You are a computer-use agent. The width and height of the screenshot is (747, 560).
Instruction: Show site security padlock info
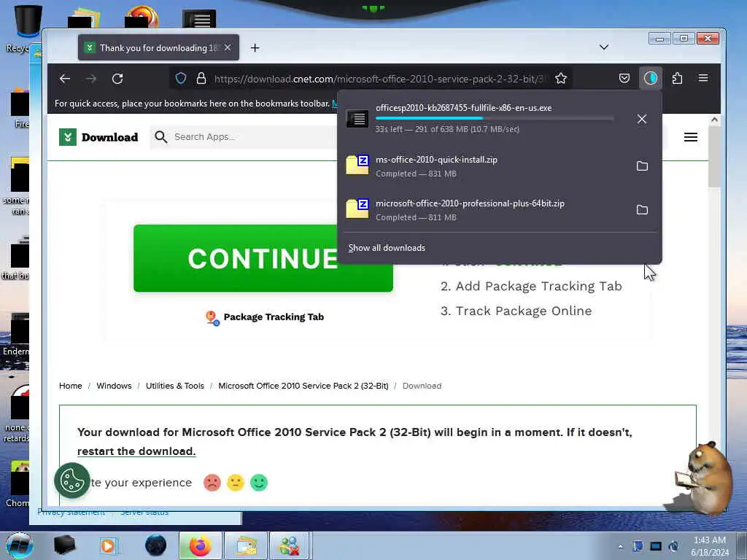click(x=201, y=78)
